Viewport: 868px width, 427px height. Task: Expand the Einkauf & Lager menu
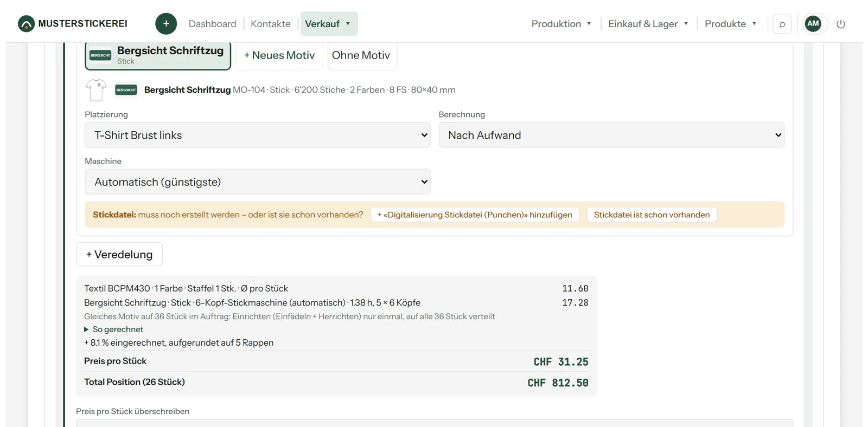point(648,24)
